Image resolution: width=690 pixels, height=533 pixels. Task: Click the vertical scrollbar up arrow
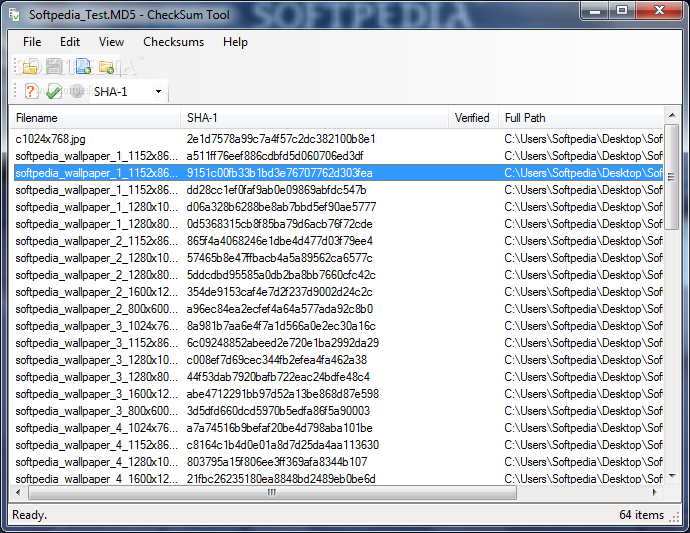pos(672,115)
